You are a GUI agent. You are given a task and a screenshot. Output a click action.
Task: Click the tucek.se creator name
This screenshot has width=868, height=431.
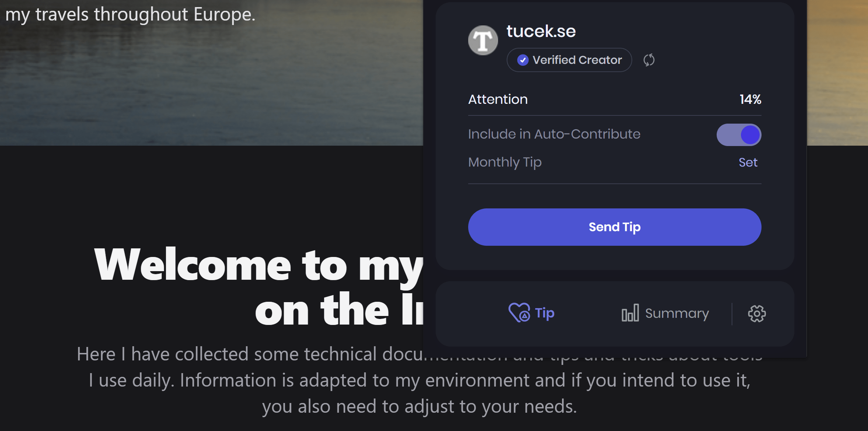point(541,31)
